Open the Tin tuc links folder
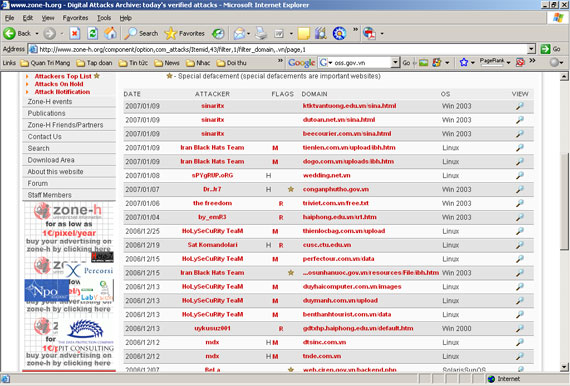Screen dimensions: 570x386 click(x=133, y=63)
